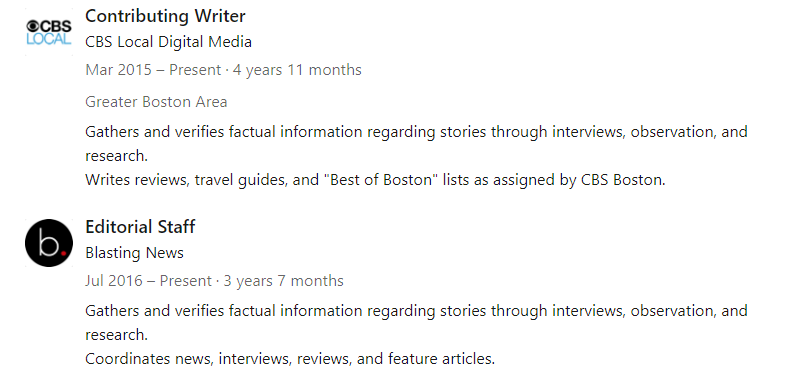Select the "3 years 7 months" duration

tap(283, 280)
